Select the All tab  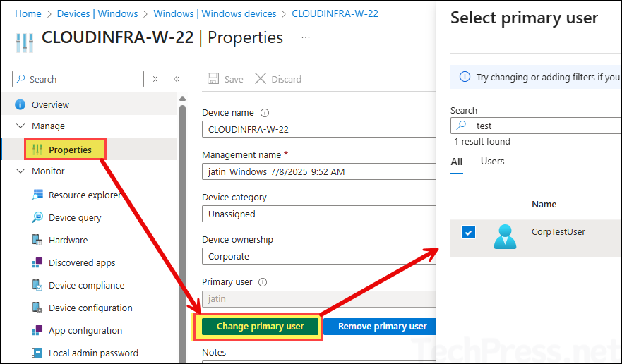[x=457, y=162]
